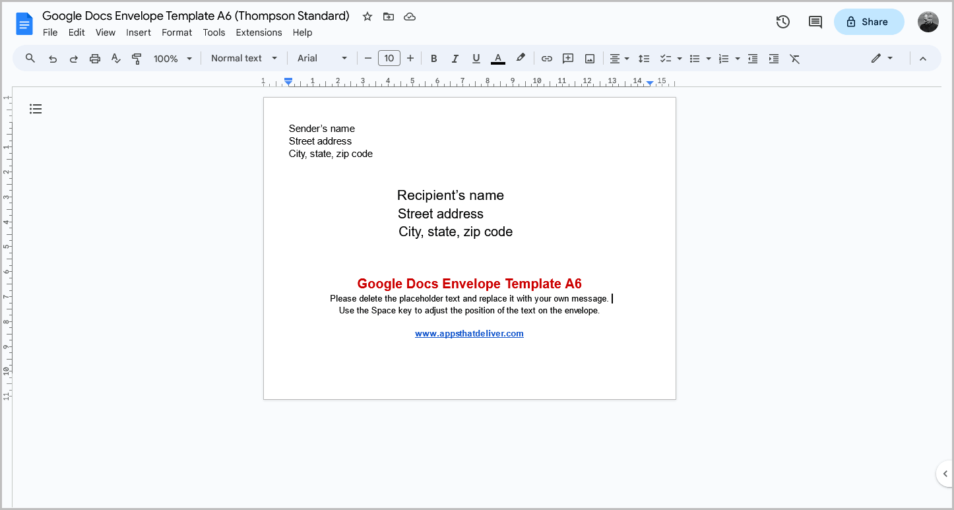Viewport: 954px width, 510px height.
Task: Show the document outline
Action: pyautogui.click(x=36, y=109)
